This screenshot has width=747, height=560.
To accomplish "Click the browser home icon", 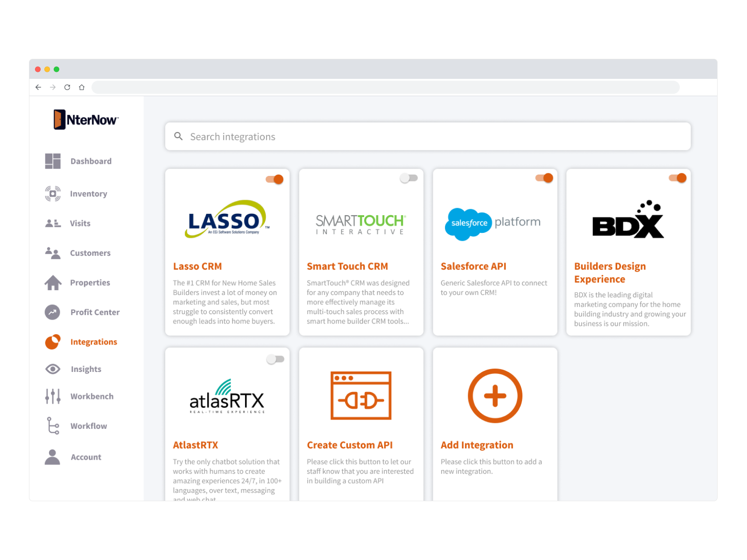I will pos(82,87).
